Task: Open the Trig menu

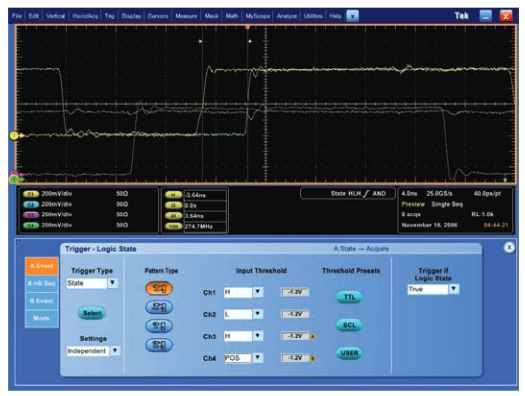Action: click(109, 16)
